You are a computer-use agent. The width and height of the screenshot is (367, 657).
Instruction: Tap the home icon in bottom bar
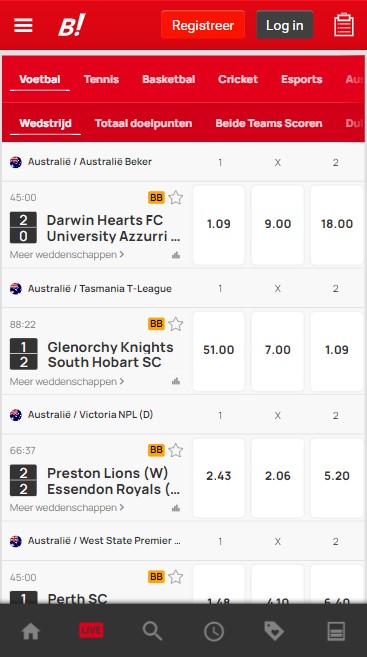click(x=31, y=631)
